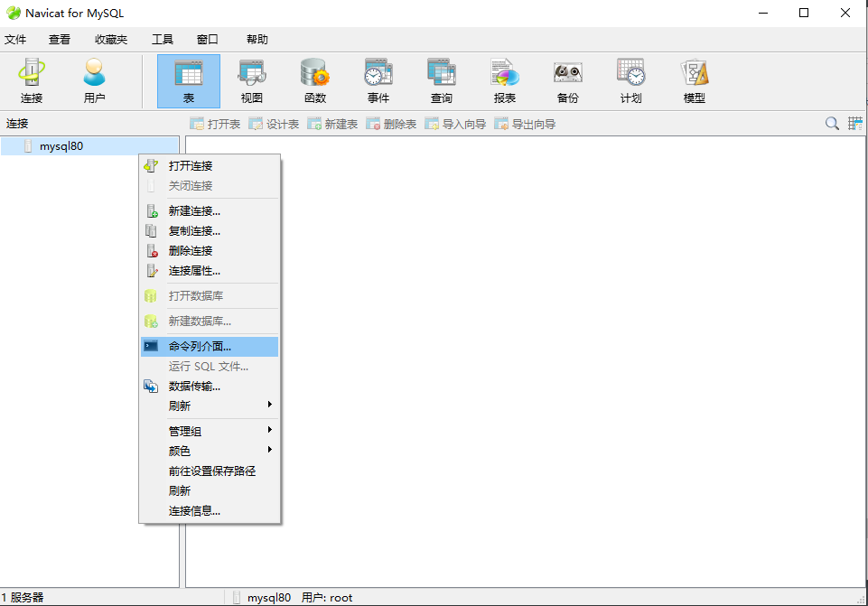Open the 帮助 help menu
The width and height of the screenshot is (868, 606).
click(257, 40)
